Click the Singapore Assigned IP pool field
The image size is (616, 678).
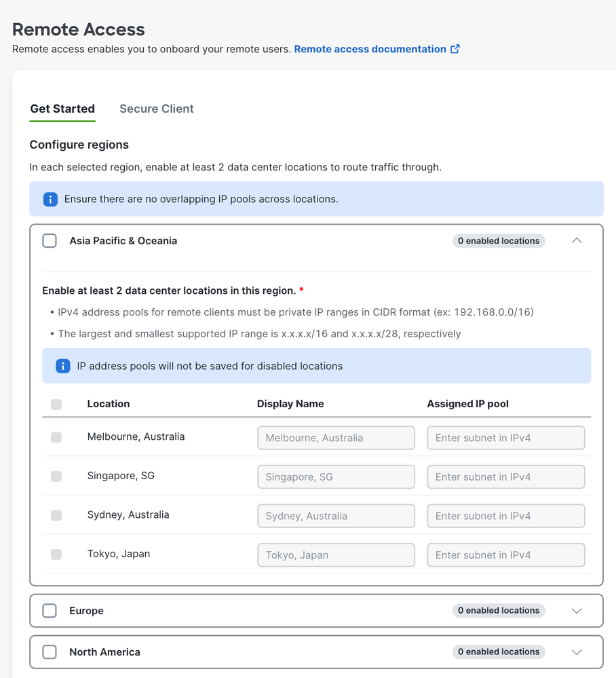coord(506,477)
